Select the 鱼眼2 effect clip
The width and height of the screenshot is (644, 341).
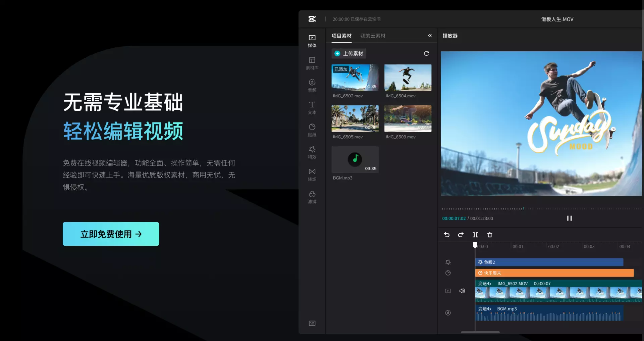tap(549, 262)
